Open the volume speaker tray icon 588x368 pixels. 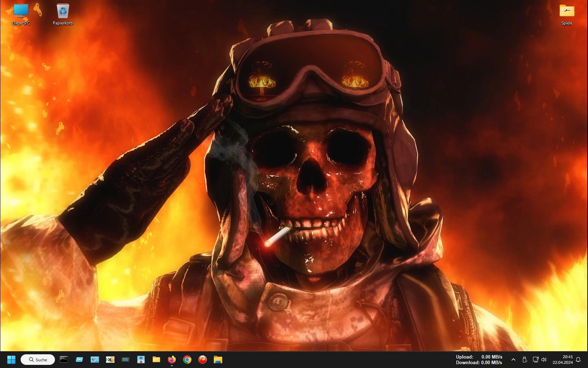[x=544, y=360]
